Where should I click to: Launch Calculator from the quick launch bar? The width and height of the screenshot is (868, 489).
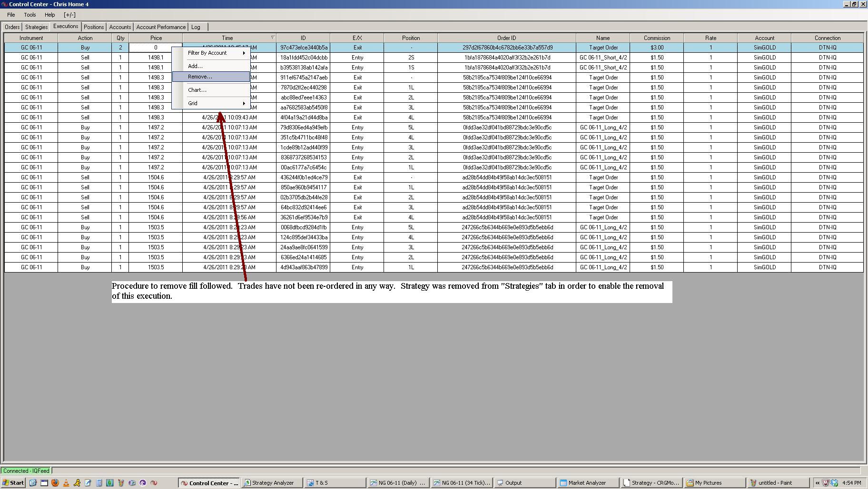pyautogui.click(x=99, y=483)
